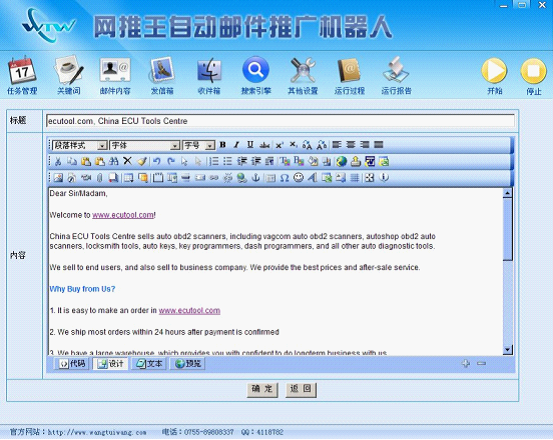Increase editor height with plus icon
The height and width of the screenshot is (440, 553).
tap(466, 363)
